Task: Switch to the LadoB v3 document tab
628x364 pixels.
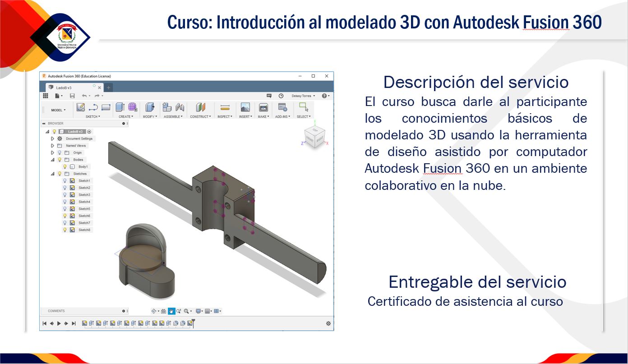Action: pyautogui.click(x=64, y=88)
